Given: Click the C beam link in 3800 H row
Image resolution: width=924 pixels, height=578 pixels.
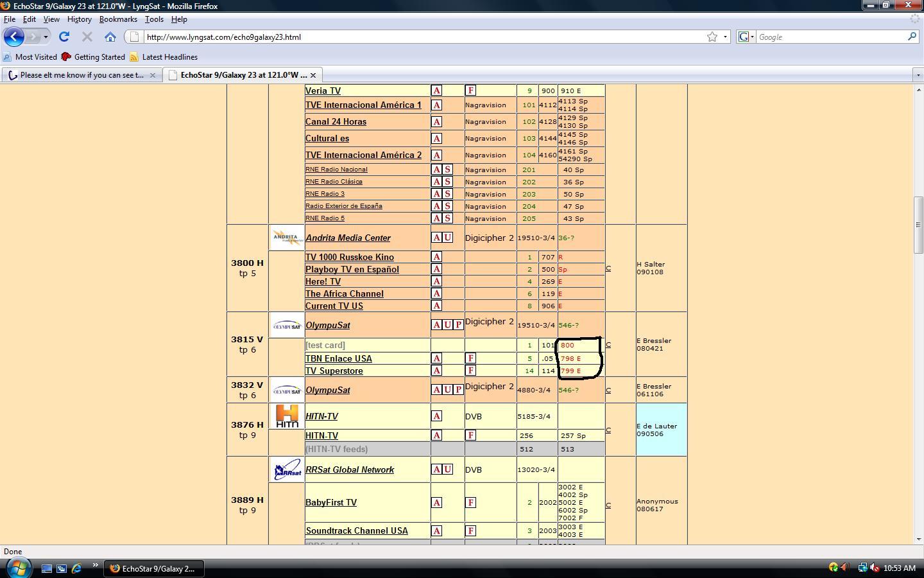Looking at the screenshot, I should pyautogui.click(x=608, y=268).
